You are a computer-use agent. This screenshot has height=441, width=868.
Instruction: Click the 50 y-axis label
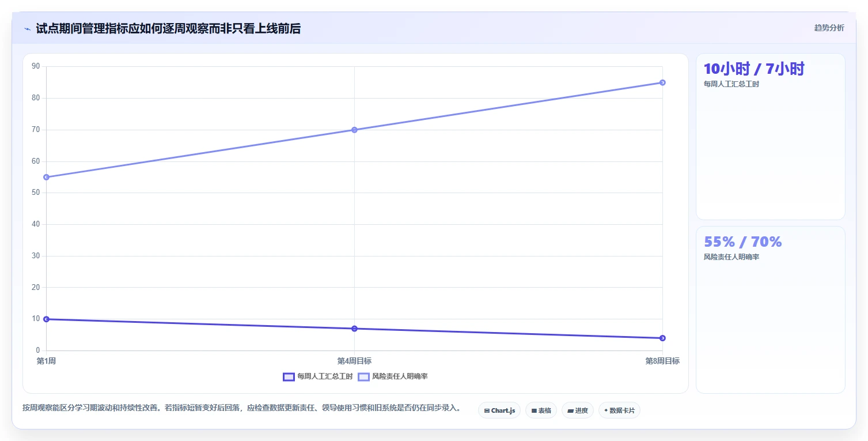click(36, 193)
